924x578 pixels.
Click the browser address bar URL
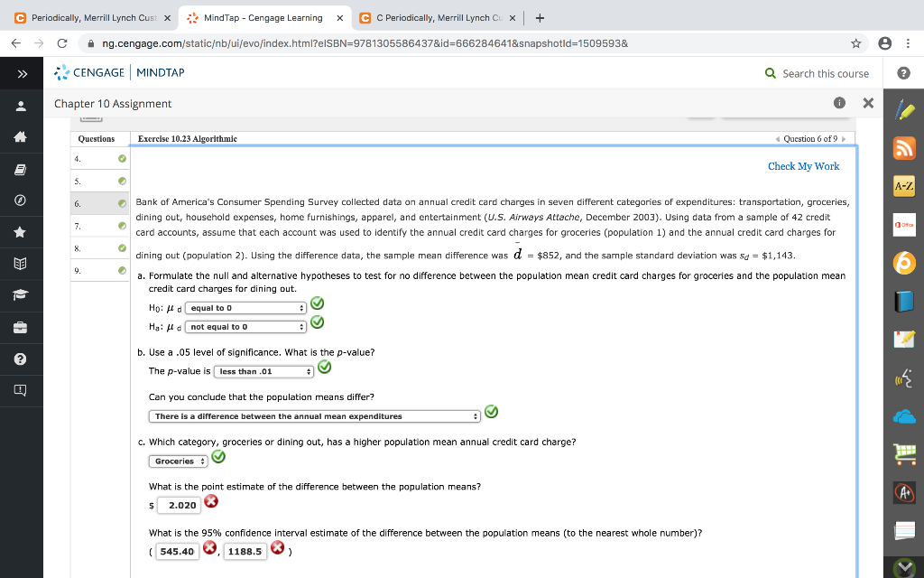point(365,43)
